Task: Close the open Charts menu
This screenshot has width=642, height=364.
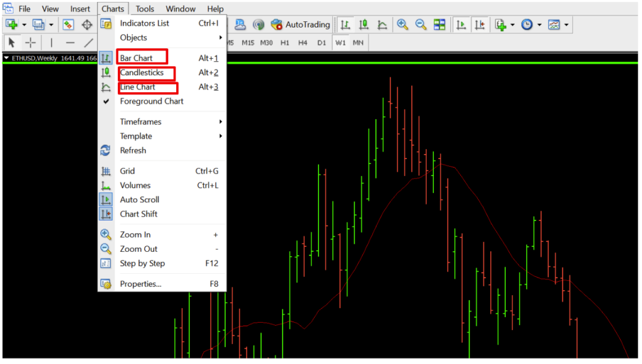Action: point(113,9)
